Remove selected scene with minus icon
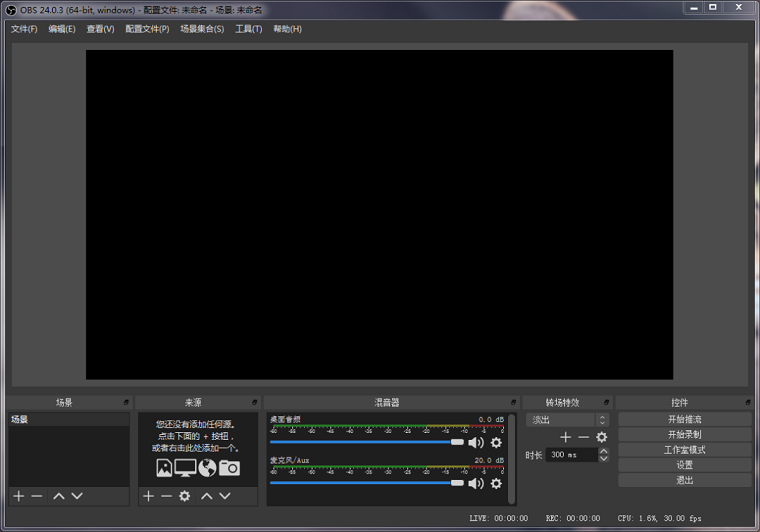760x532 pixels. tap(37, 496)
